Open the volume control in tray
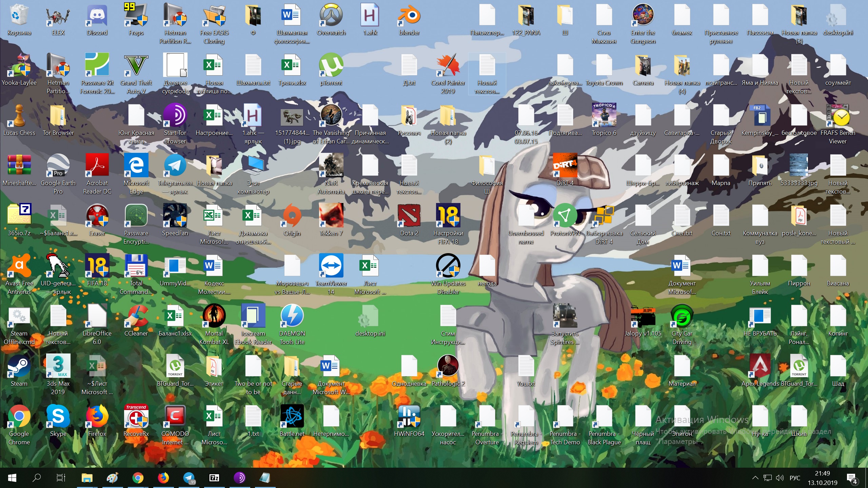This screenshot has width=868, height=488. click(780, 478)
